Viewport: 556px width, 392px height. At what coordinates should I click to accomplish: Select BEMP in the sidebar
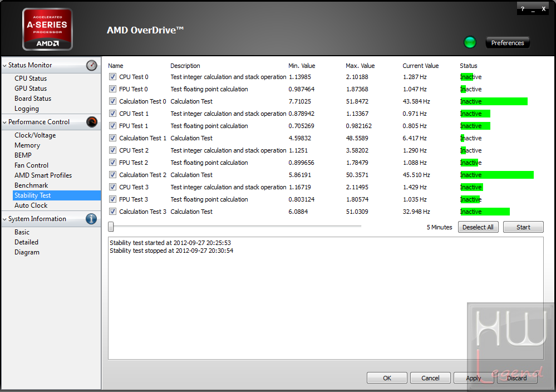click(x=23, y=155)
